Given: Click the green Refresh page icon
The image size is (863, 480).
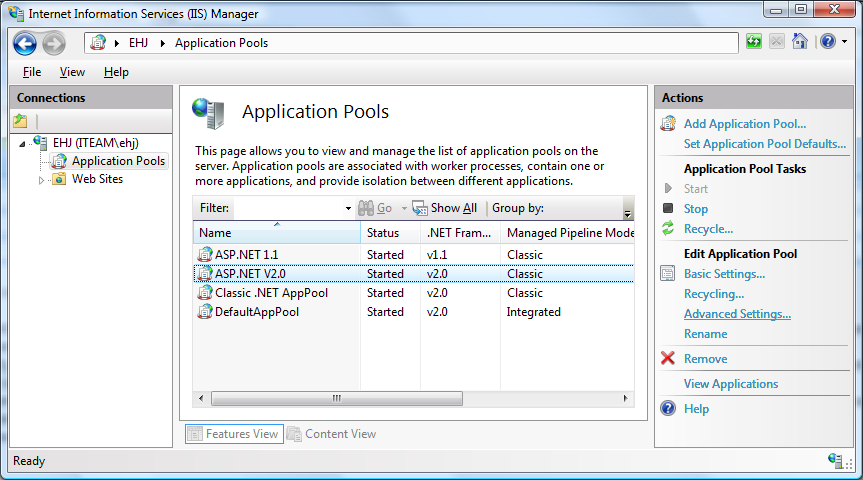Looking at the screenshot, I should (x=755, y=42).
